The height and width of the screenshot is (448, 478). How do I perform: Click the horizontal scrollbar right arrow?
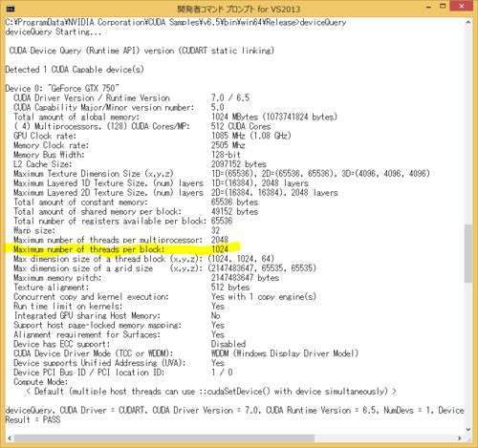point(460,438)
